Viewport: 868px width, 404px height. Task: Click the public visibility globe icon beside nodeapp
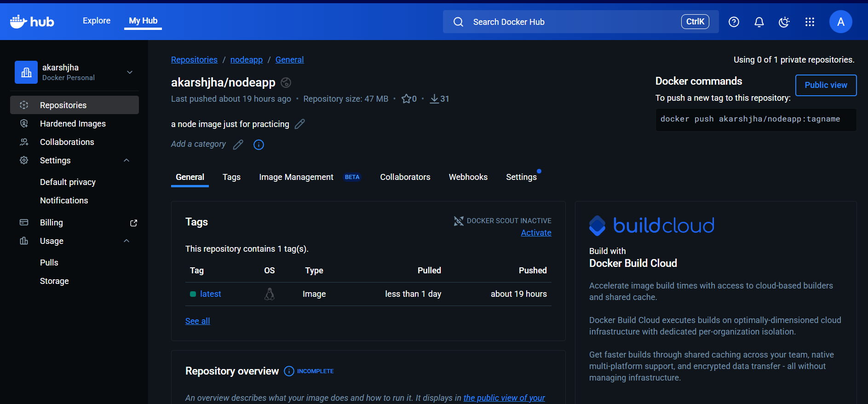click(286, 82)
